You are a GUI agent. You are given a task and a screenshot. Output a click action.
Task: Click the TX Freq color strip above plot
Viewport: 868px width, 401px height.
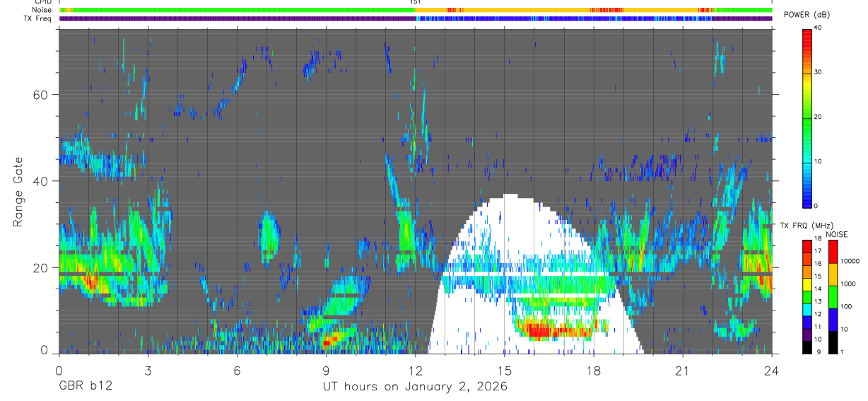pyautogui.click(x=416, y=18)
